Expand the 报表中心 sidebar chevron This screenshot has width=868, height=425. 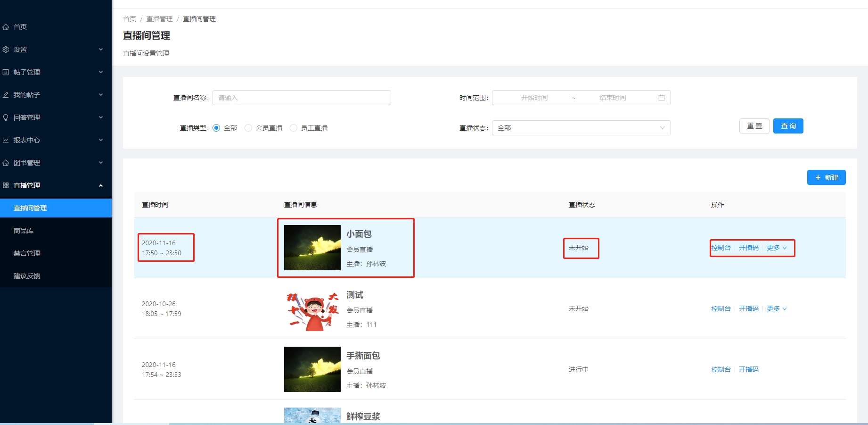(101, 140)
